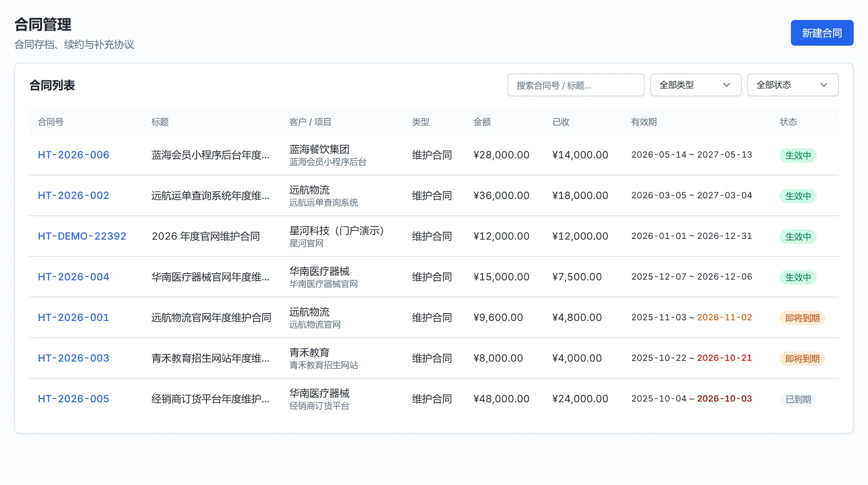Click the 客户 / 项目 column header
The height and width of the screenshot is (485, 868).
310,122
